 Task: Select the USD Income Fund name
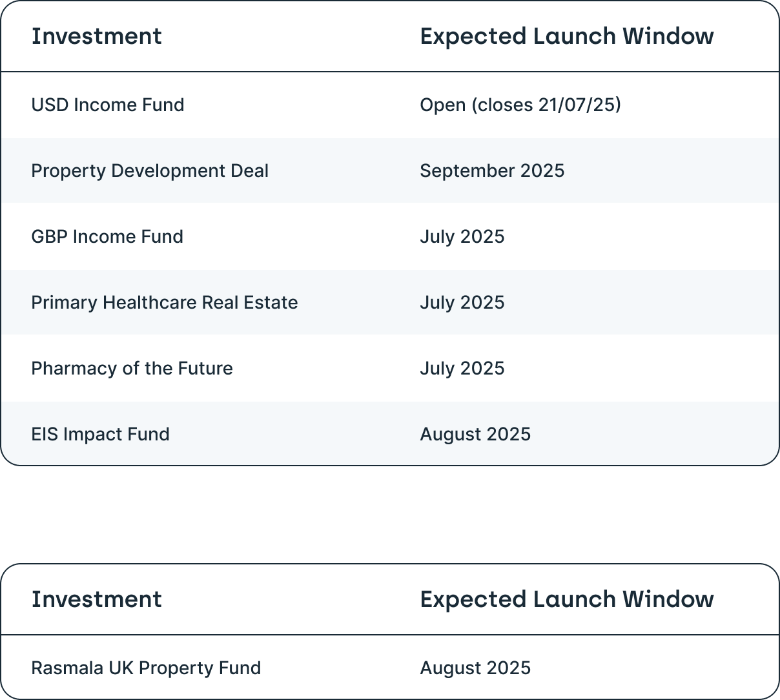coord(107,105)
